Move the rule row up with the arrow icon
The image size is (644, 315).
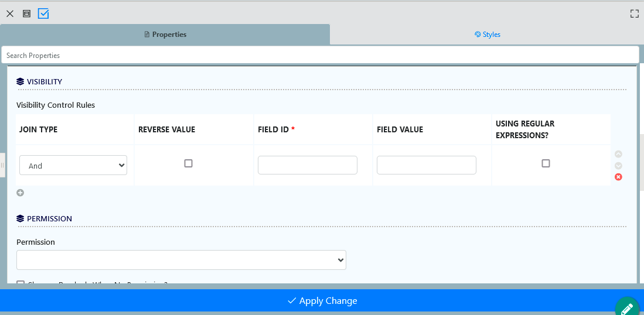pyautogui.click(x=619, y=154)
